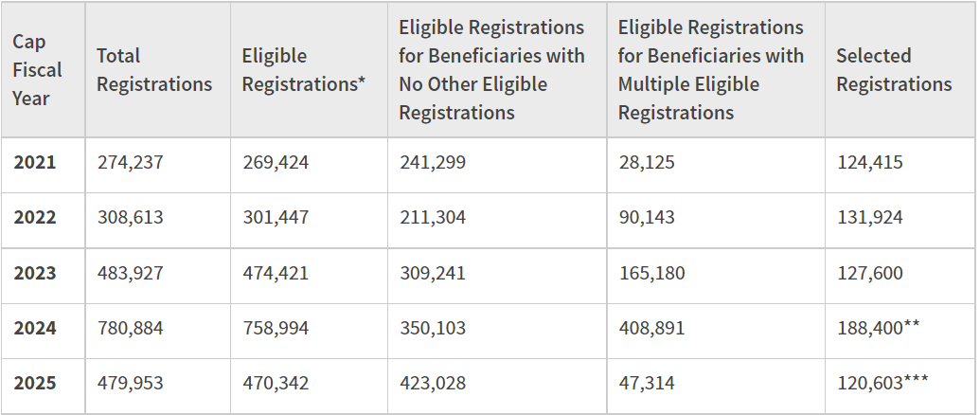
Task: Click the 2023 fiscal year cell
Action: 35,273
